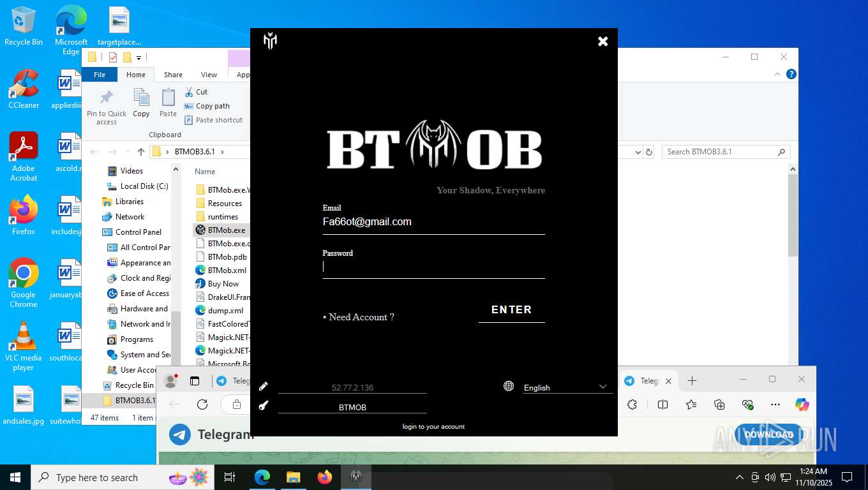The height and width of the screenshot is (490, 868).
Task: Click the pencil icon beside the IP address
Action: 264,387
